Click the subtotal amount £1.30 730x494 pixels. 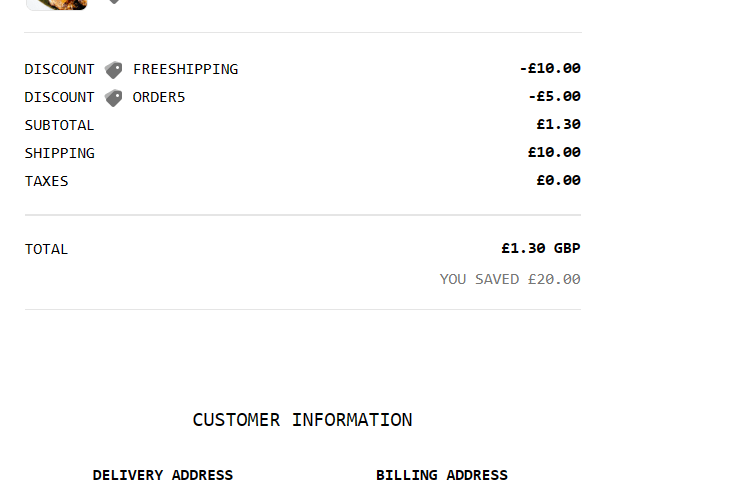558,124
